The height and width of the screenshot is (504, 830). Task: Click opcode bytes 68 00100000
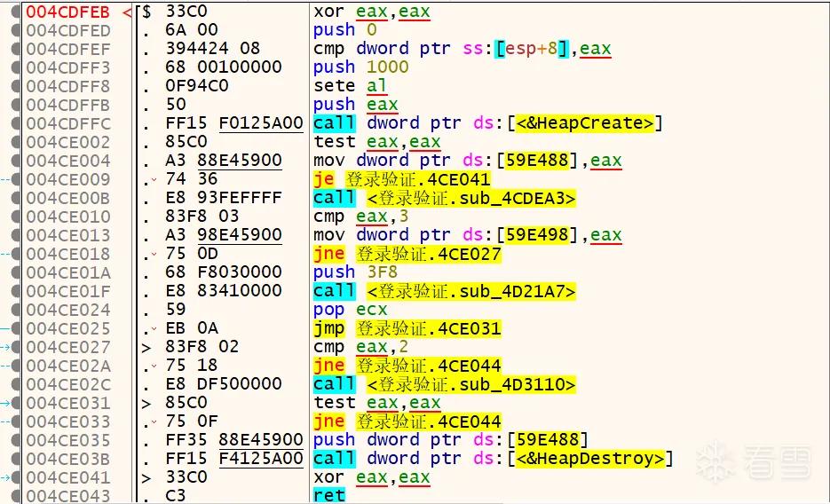[x=224, y=67]
